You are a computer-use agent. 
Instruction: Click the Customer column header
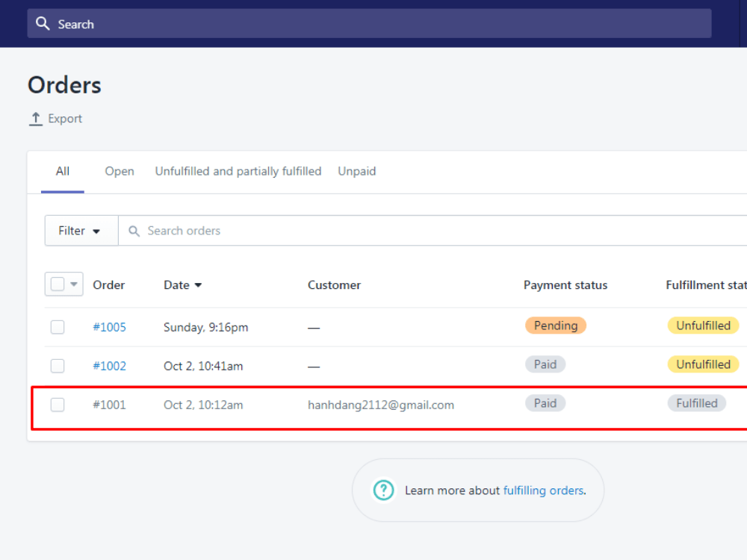[x=334, y=284]
